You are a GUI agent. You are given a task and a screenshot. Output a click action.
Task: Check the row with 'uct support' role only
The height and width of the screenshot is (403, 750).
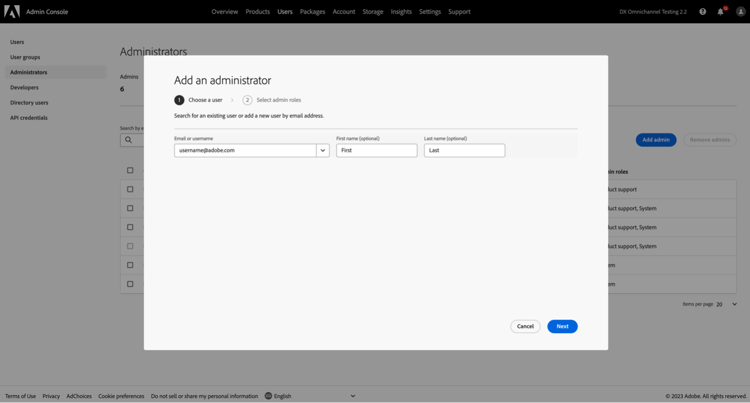point(130,189)
